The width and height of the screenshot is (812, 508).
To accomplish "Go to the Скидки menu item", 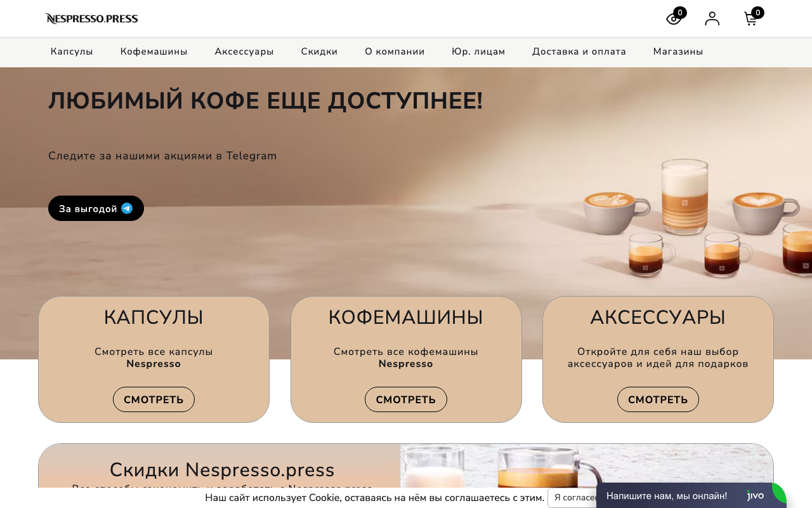I will coord(319,52).
